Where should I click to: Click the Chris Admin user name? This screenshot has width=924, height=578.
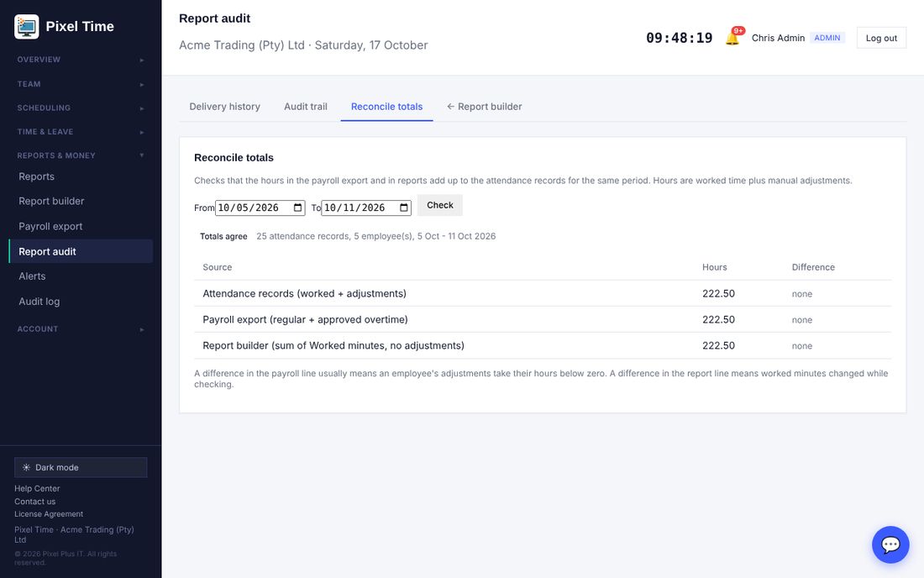778,38
